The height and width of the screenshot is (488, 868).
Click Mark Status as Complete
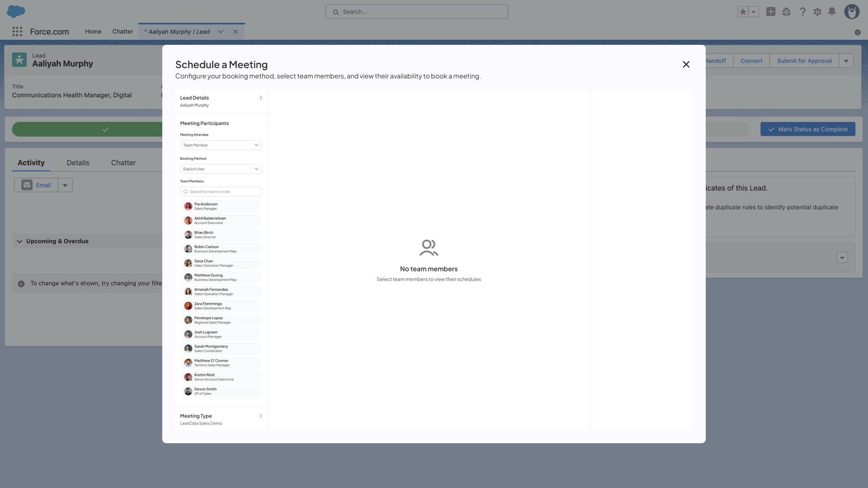(808, 129)
